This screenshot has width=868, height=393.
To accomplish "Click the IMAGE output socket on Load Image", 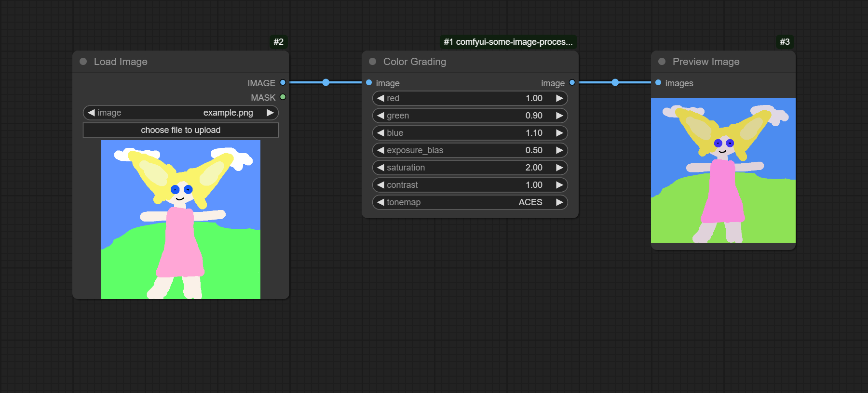I will [x=283, y=83].
